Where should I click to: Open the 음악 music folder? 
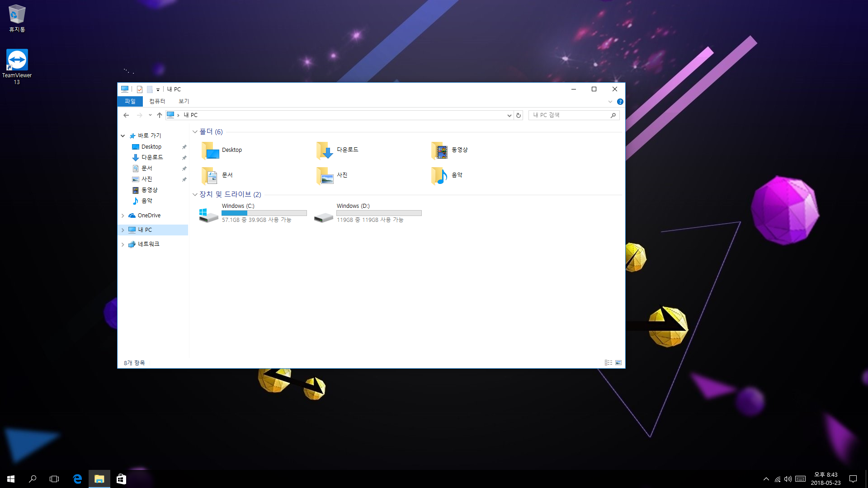(x=439, y=175)
